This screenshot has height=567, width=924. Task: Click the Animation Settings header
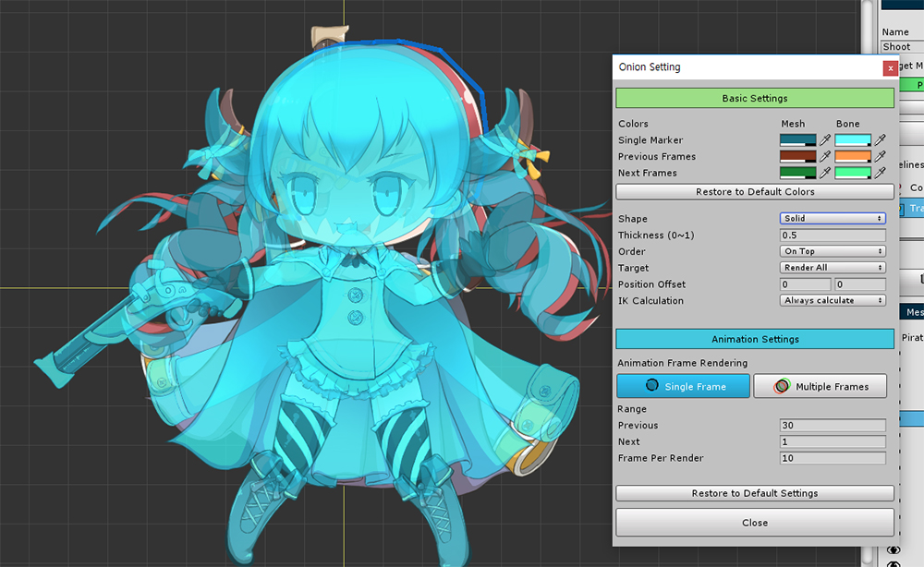pyautogui.click(x=755, y=339)
